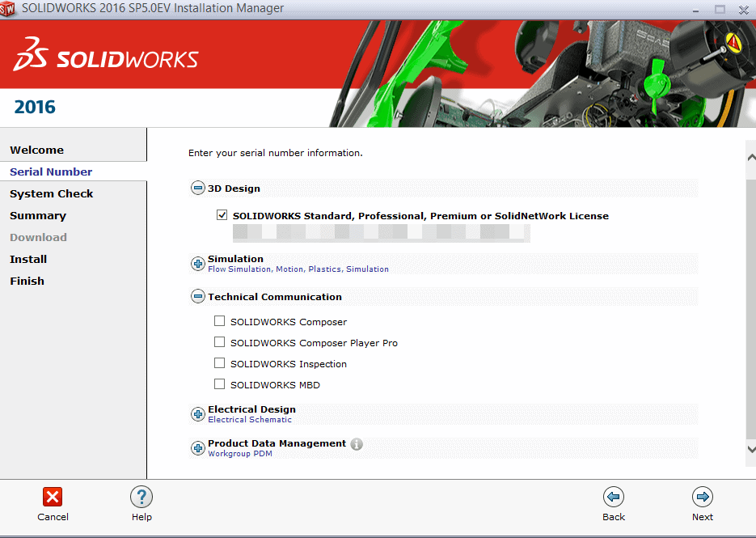
Task: Click the scrollbar down arrow
Action: click(750, 449)
